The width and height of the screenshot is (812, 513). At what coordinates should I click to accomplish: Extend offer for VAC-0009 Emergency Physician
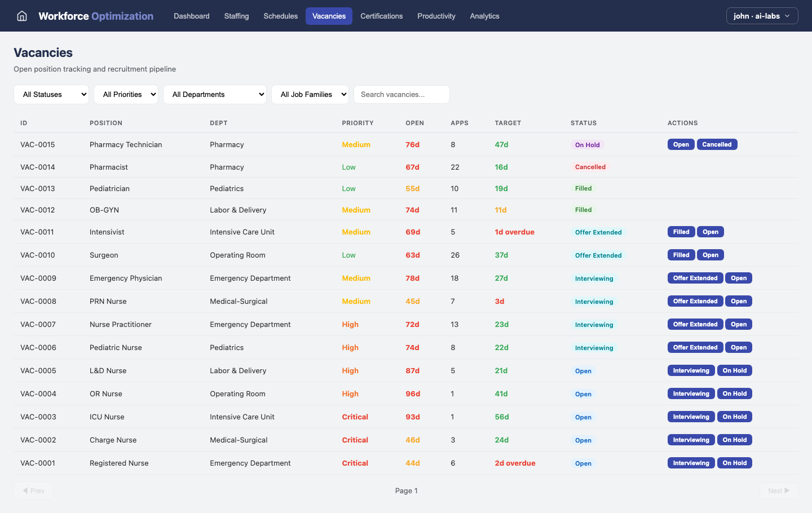click(695, 278)
